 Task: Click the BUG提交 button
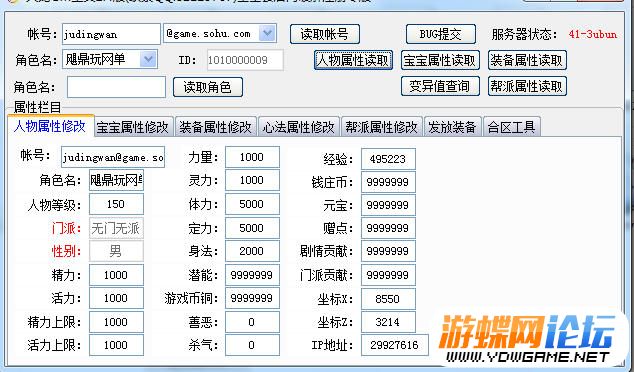[x=441, y=34]
